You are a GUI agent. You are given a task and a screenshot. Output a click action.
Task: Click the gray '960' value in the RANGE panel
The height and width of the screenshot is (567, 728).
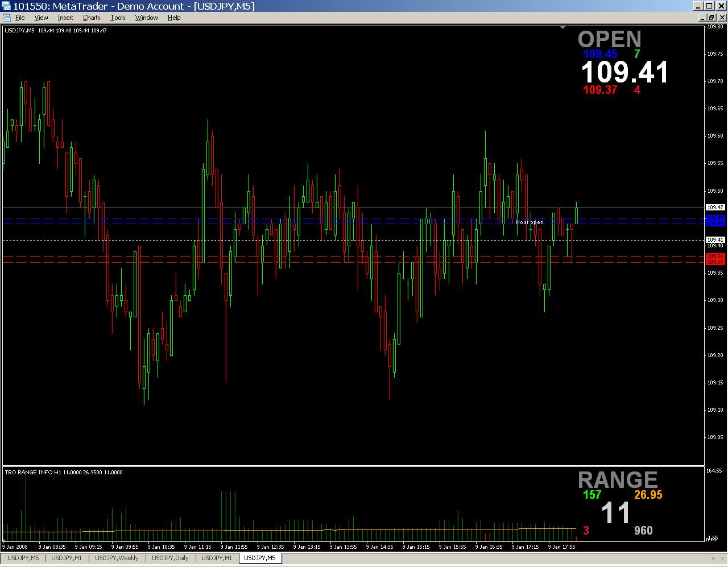[x=643, y=531]
